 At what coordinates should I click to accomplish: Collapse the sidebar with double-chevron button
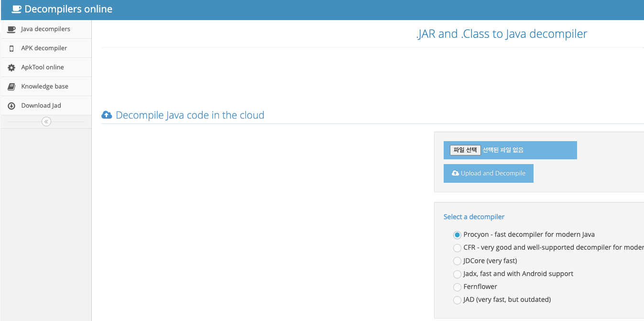tap(46, 122)
